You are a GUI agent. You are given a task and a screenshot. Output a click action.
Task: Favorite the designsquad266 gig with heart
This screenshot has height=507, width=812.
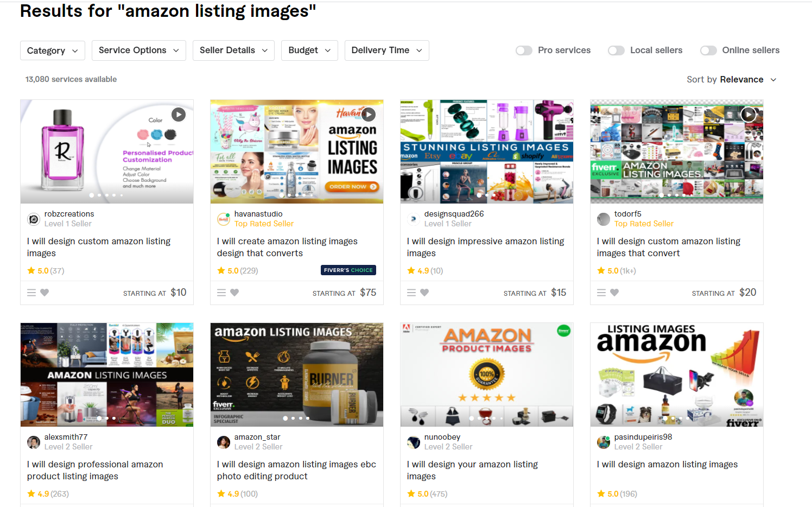coord(424,293)
